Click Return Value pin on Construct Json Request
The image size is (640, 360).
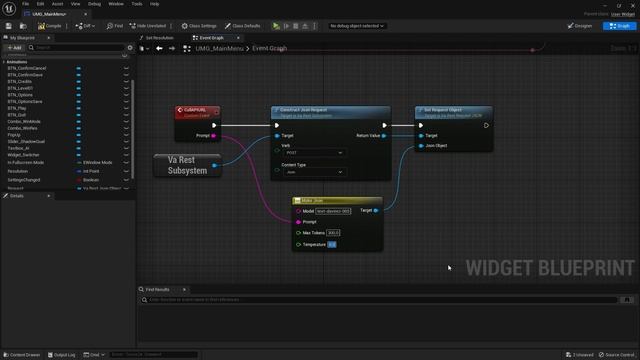(384, 136)
